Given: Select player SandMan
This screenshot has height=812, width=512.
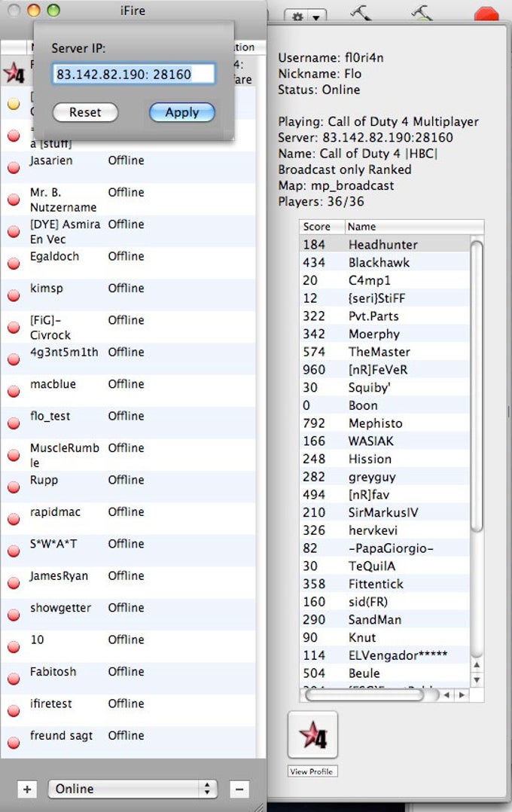Looking at the screenshot, I should pyautogui.click(x=385, y=620).
